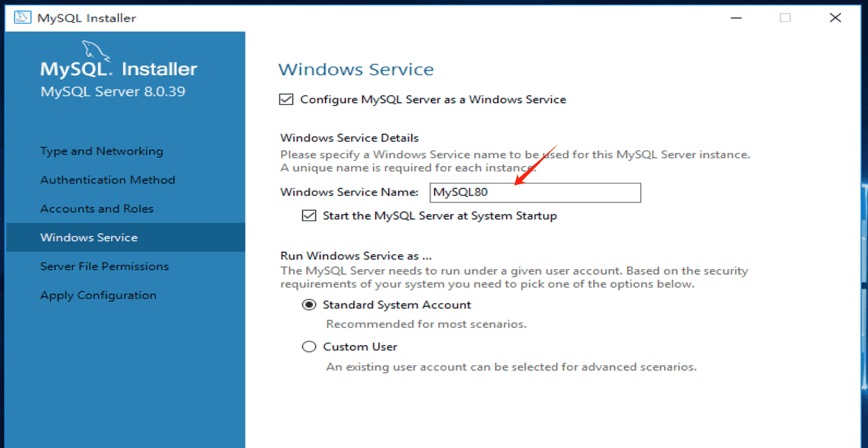Open the Accounts and Roles step
Image resolution: width=868 pixels, height=448 pixels.
coord(97,209)
